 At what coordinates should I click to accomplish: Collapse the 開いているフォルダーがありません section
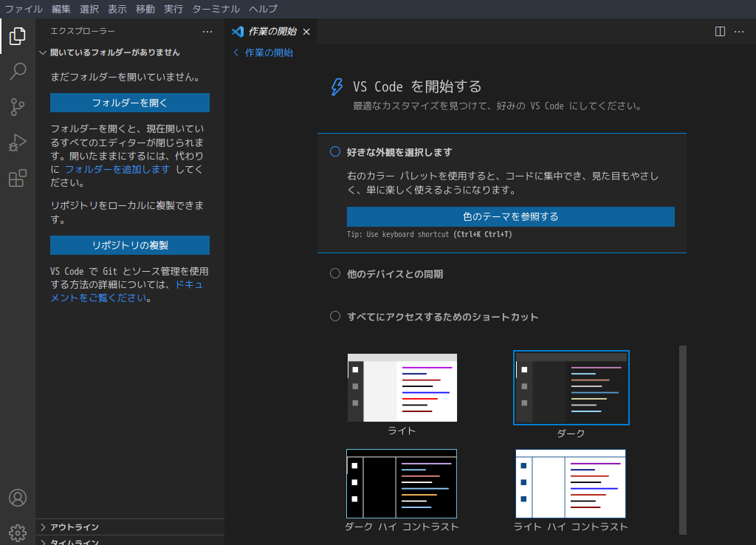coord(43,52)
